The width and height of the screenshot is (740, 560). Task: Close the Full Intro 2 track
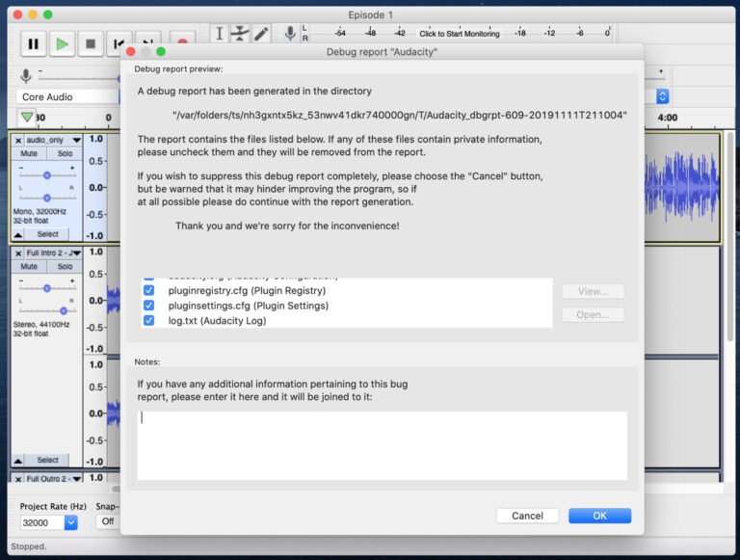pos(18,253)
